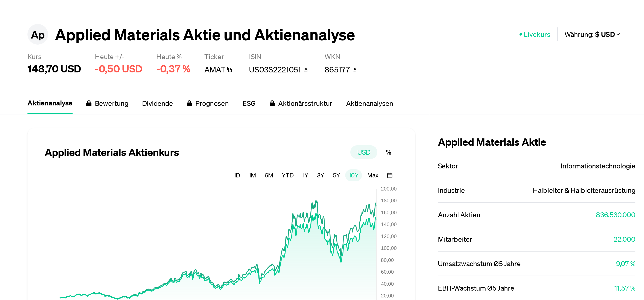The width and height of the screenshot is (644, 300).
Task: Copy the AMAT ticker symbol icon
Action: (229, 70)
